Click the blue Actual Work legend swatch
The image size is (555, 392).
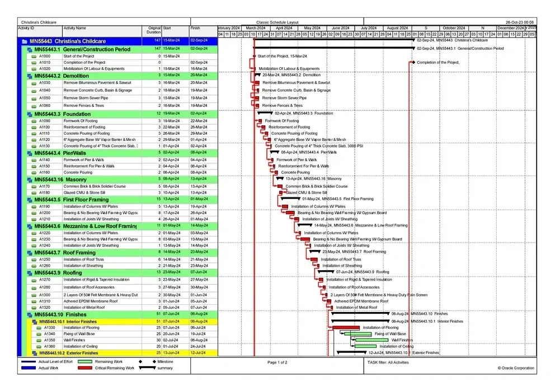pyautogui.click(x=29, y=369)
